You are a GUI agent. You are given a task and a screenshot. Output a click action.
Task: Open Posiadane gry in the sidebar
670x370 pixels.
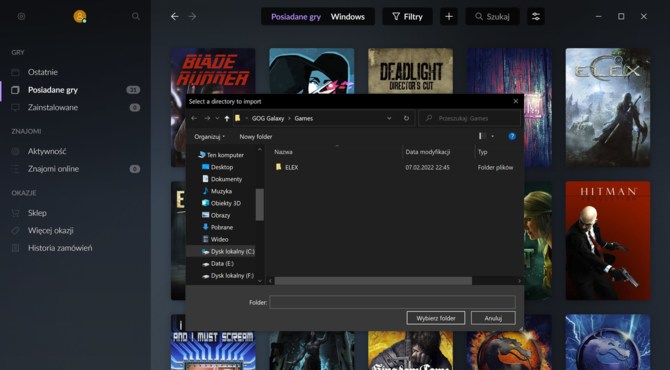53,90
